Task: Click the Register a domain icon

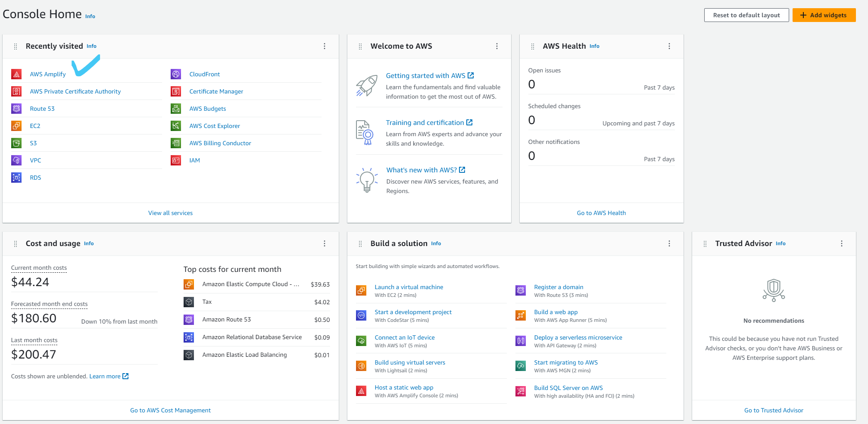Action: click(521, 290)
